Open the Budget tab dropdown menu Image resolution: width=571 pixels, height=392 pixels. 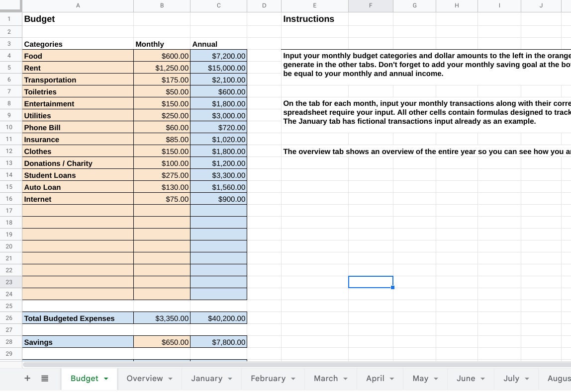point(105,378)
